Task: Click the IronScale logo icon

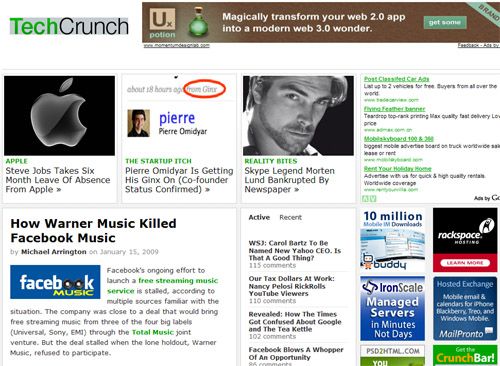Action: (x=370, y=287)
